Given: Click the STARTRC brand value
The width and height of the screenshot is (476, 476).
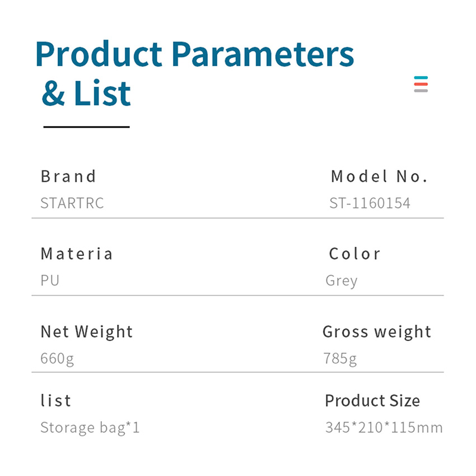Looking at the screenshot, I should pos(72,203).
